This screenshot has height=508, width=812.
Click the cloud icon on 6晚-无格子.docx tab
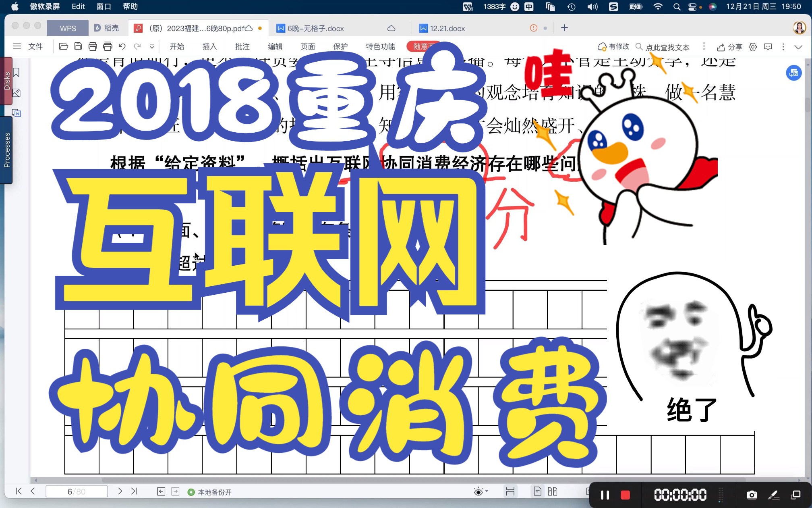[391, 28]
